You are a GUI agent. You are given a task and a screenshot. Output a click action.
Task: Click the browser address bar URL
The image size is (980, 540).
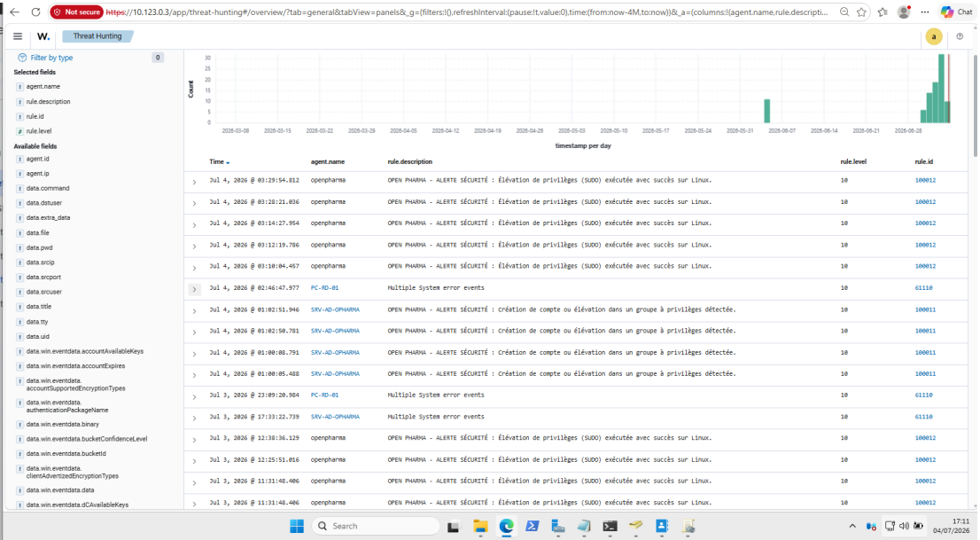click(x=468, y=12)
